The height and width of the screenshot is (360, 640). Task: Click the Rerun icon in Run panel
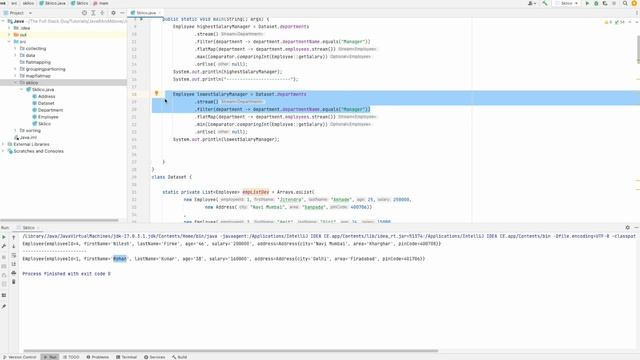click(4, 237)
